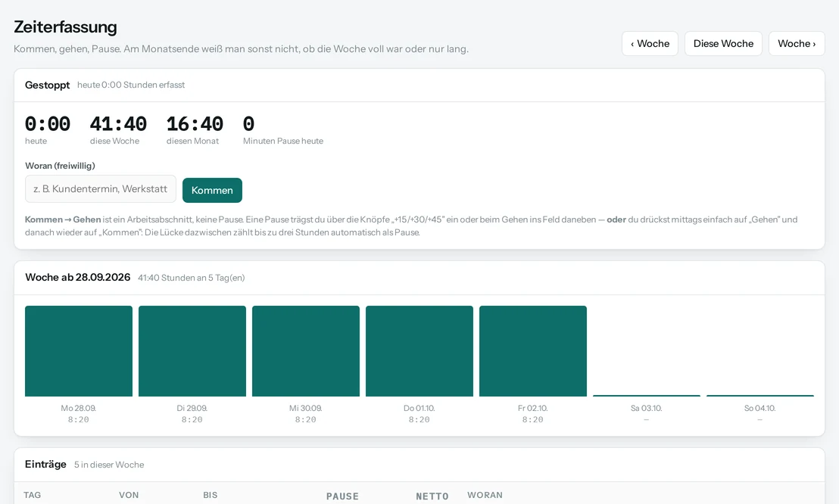Click the Diese Woche button
Screen dimensions: 839x504
[x=723, y=43]
